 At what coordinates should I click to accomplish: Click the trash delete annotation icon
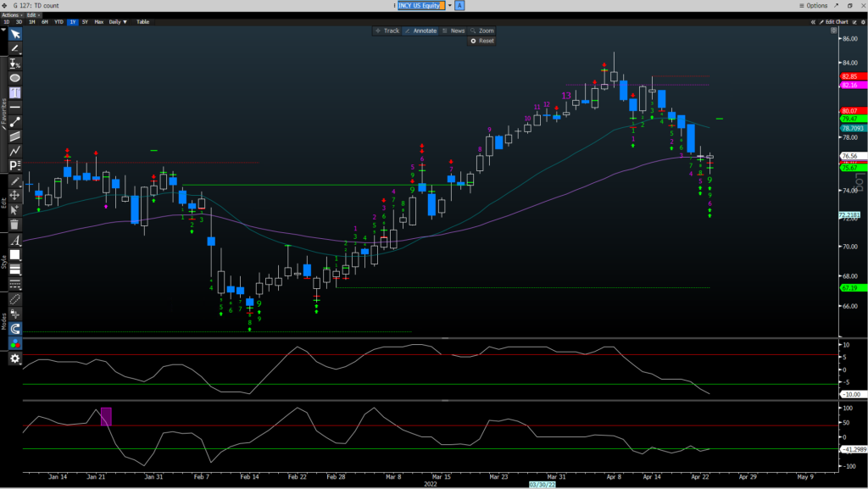(x=15, y=224)
